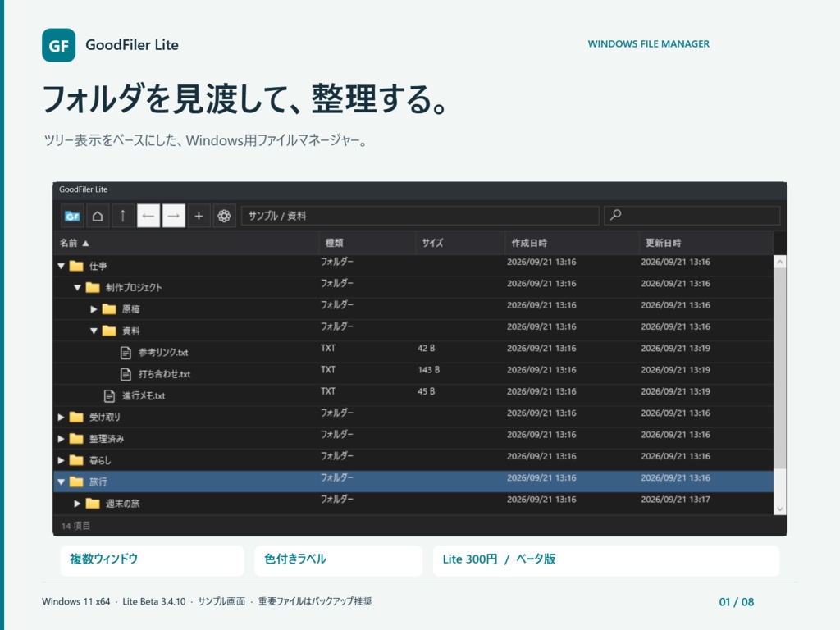The width and height of the screenshot is (840, 630).
Task: Expand the 週末の旅 folder node
Action: click(77, 504)
